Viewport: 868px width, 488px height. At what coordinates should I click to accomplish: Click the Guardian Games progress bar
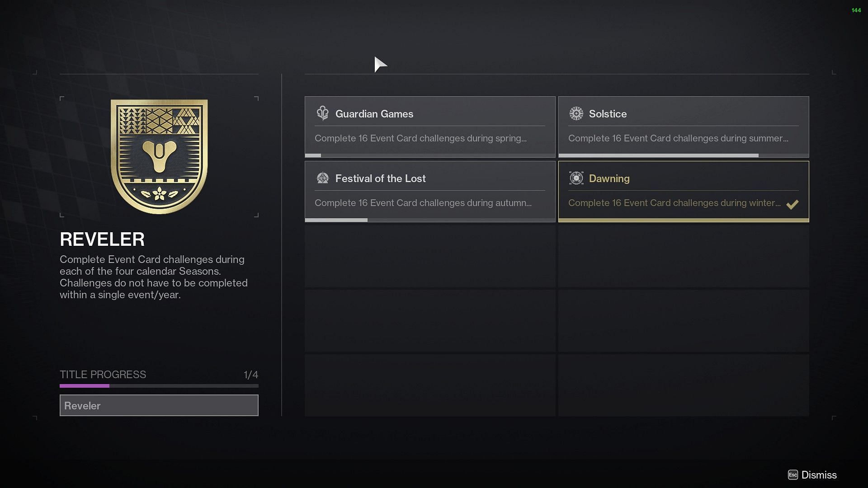click(x=430, y=155)
